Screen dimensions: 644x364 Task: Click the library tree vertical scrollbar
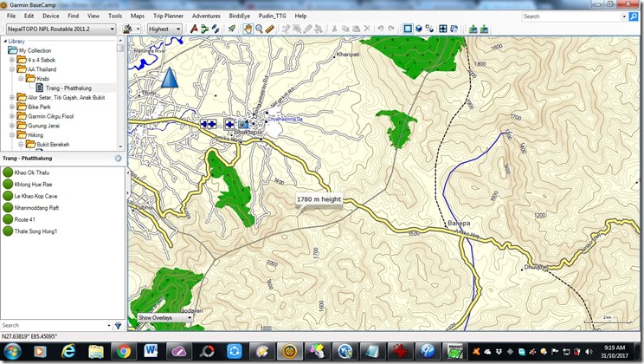(120, 94)
